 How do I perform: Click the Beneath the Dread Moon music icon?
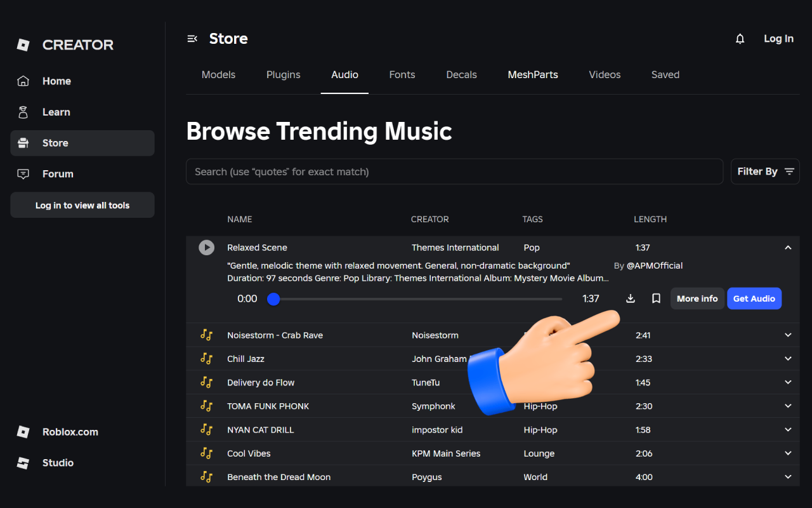pyautogui.click(x=206, y=477)
